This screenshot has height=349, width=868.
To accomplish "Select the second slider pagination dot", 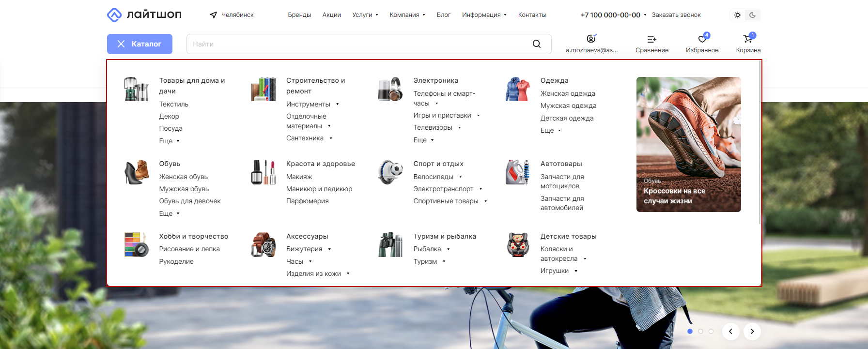I will tap(700, 332).
